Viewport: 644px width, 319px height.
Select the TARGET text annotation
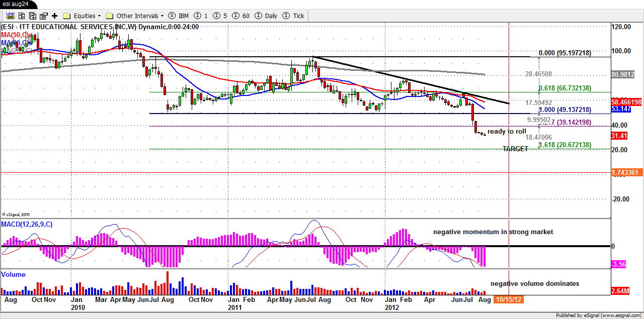coord(515,149)
